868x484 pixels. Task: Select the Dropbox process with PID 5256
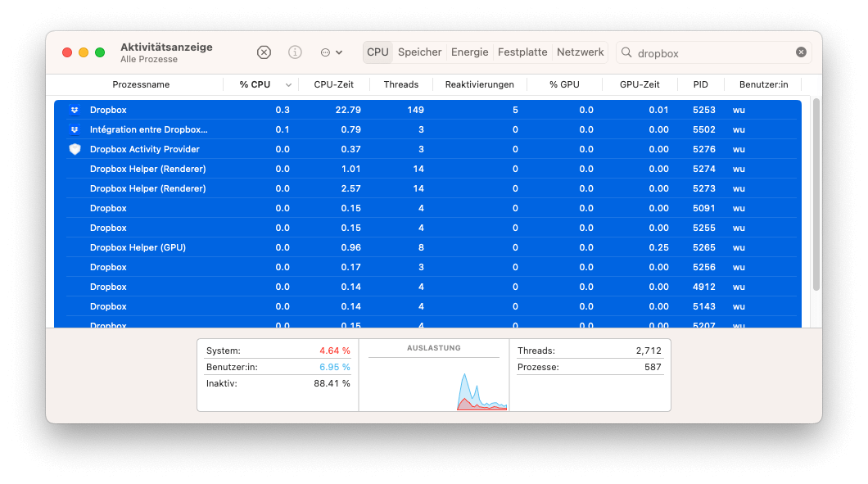click(427, 267)
